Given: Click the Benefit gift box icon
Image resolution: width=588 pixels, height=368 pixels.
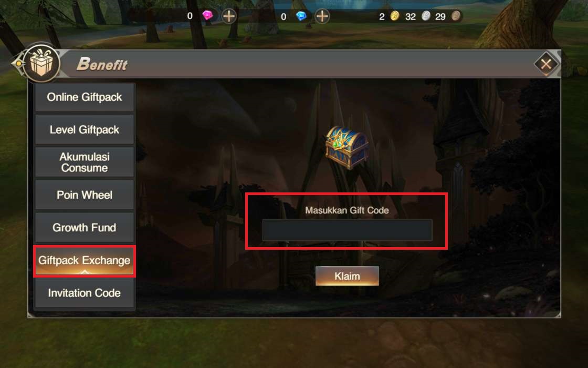Looking at the screenshot, I should tap(41, 62).
